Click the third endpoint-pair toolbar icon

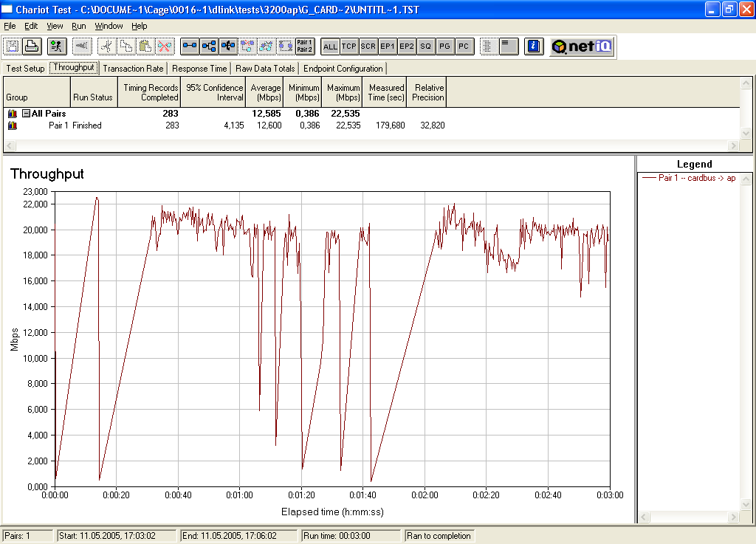click(228, 47)
